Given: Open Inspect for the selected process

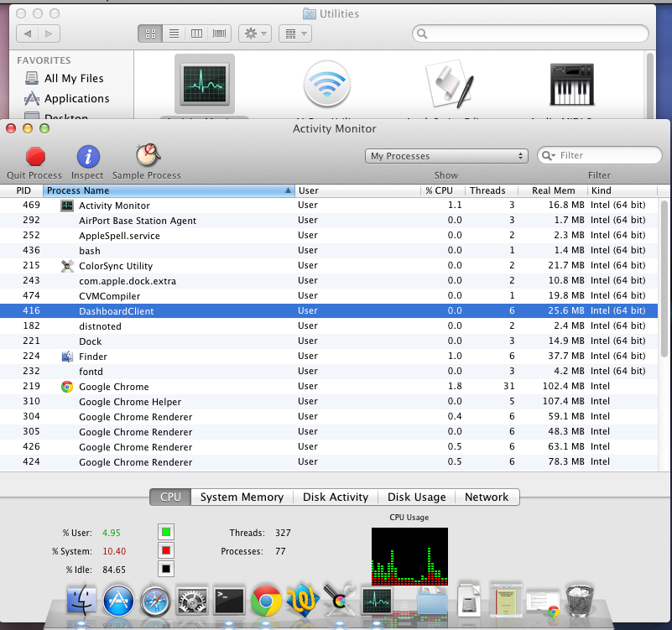Looking at the screenshot, I should (87, 154).
